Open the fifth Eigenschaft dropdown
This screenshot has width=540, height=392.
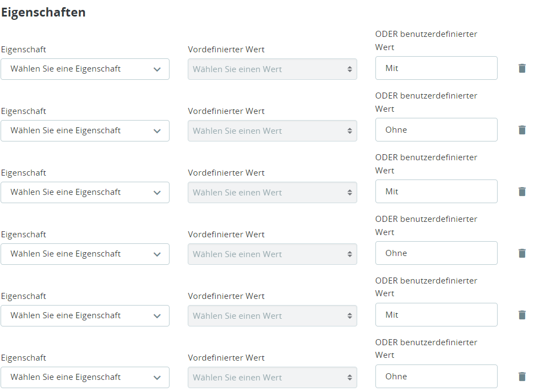click(85, 316)
